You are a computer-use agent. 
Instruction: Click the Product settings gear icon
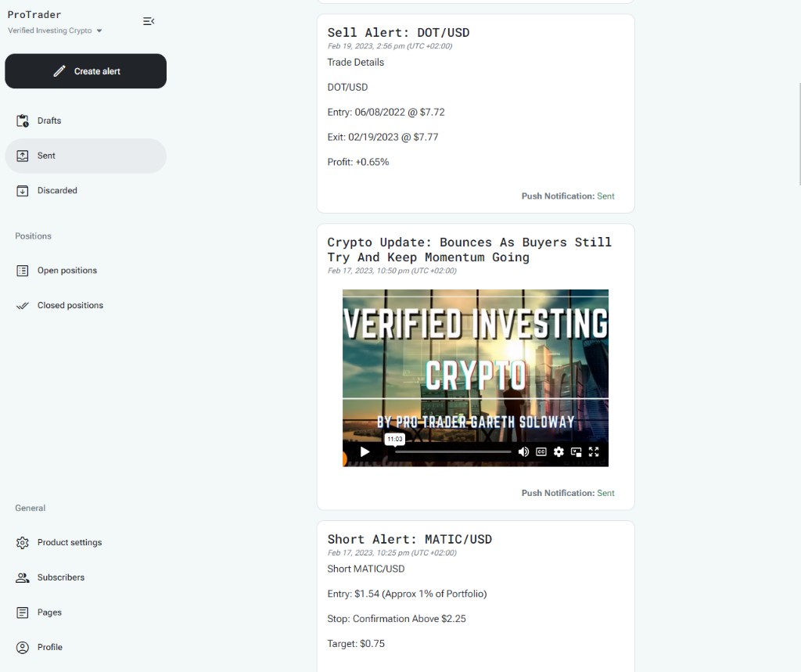[x=23, y=543]
